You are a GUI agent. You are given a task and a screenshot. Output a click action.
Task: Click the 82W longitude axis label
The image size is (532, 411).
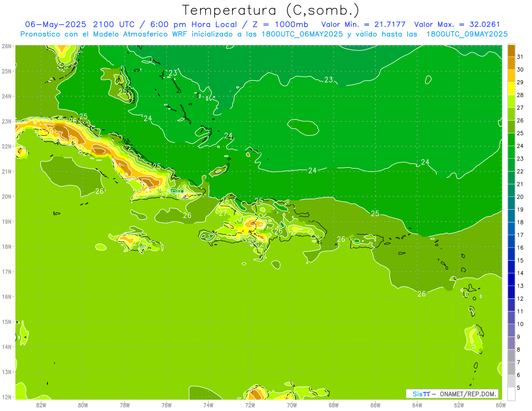[x=41, y=405]
